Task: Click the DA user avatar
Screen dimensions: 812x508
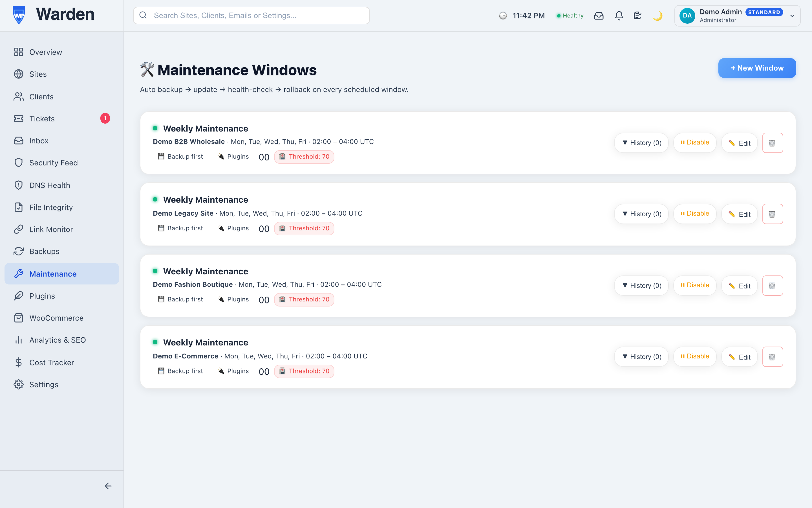Action: pyautogui.click(x=687, y=16)
